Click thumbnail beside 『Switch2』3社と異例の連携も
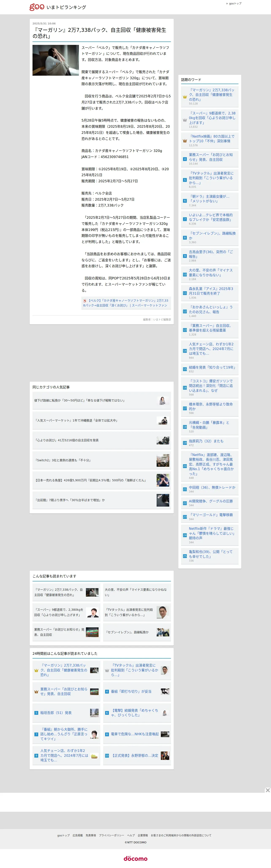This screenshot has width=271, height=868. (163, 460)
